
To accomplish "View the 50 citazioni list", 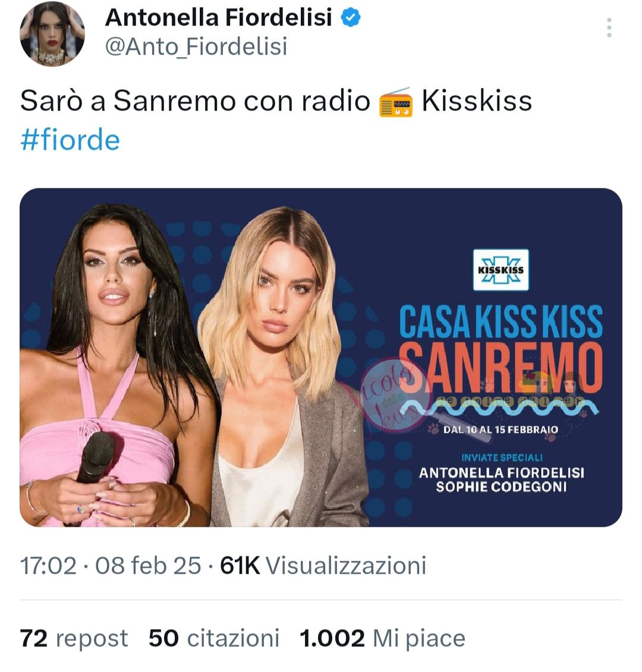I will click(x=214, y=638).
